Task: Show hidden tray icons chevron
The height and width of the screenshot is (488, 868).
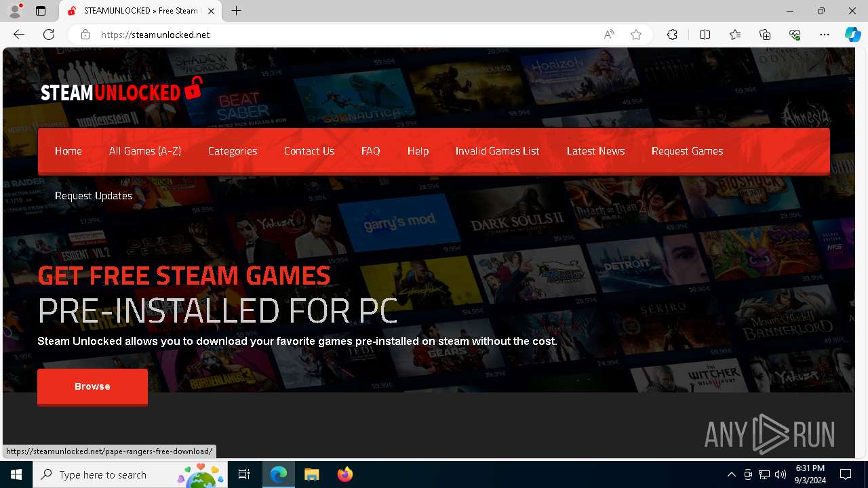Action: point(731,474)
